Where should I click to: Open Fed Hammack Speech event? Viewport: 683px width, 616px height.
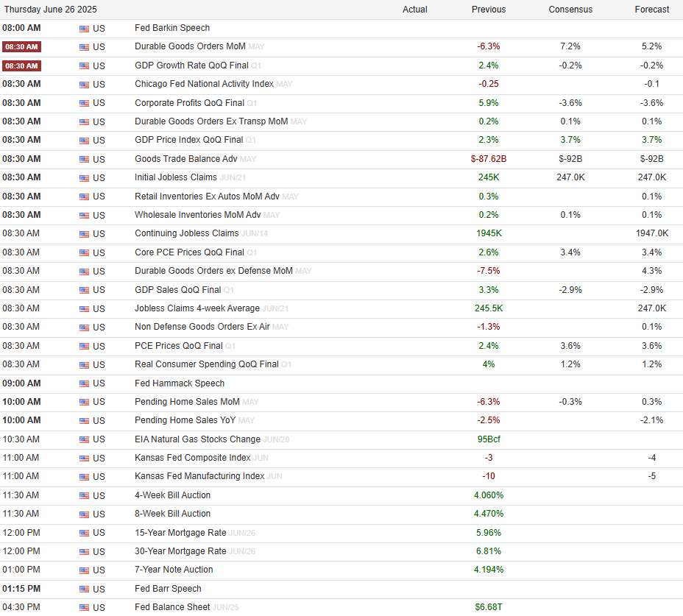click(180, 383)
